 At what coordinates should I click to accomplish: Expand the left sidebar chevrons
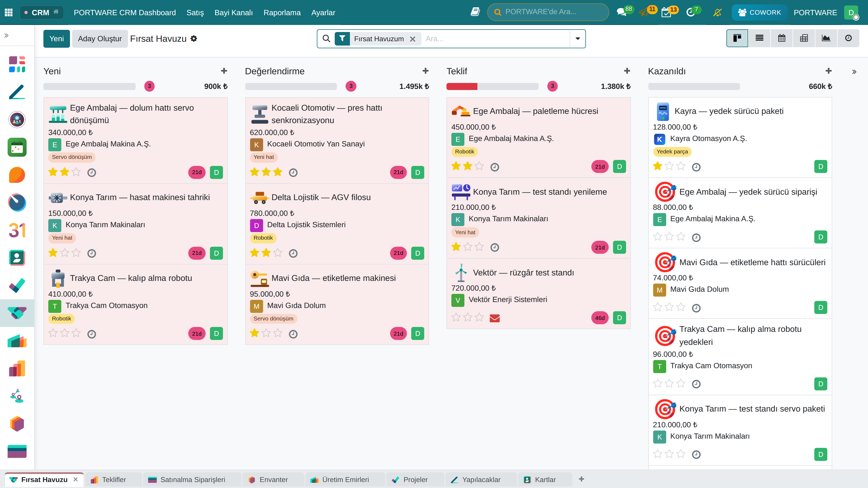point(7,35)
